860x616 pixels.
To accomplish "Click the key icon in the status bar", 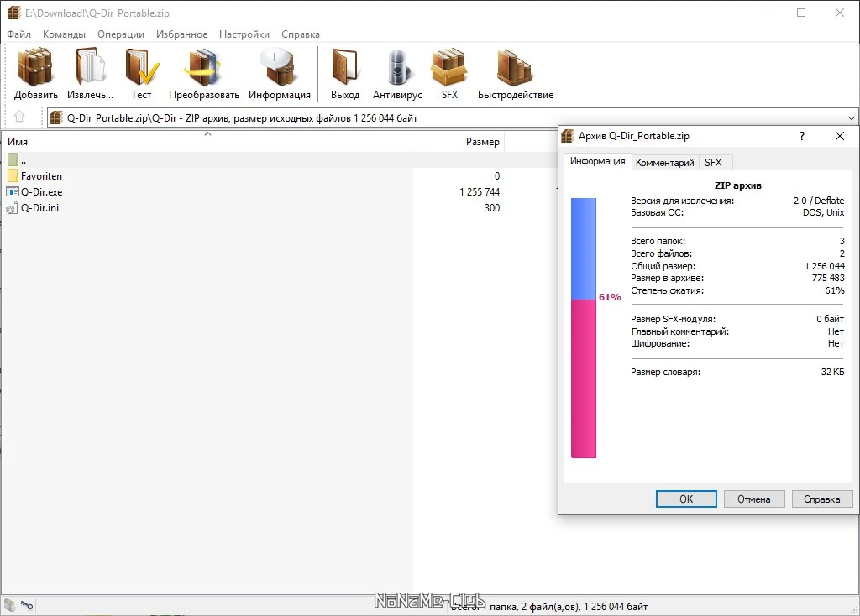I will coord(27,606).
